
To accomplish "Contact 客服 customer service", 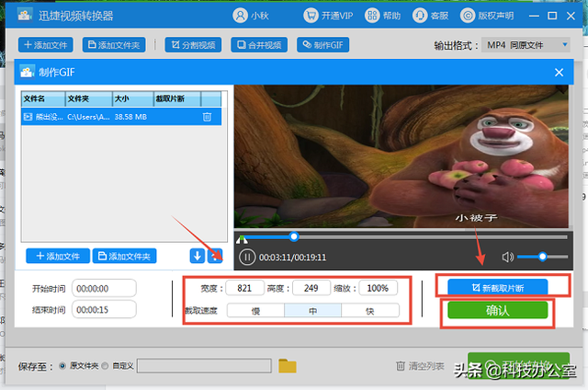I will click(x=431, y=16).
